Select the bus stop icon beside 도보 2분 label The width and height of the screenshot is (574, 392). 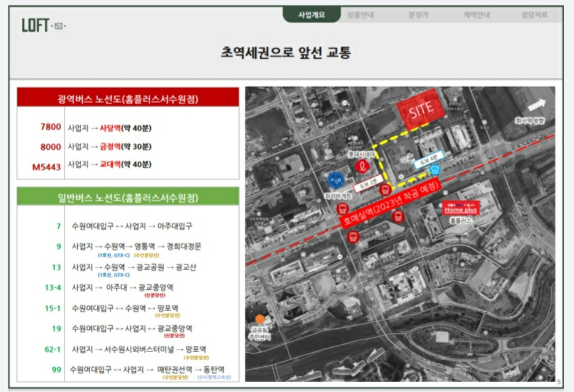coord(386,189)
